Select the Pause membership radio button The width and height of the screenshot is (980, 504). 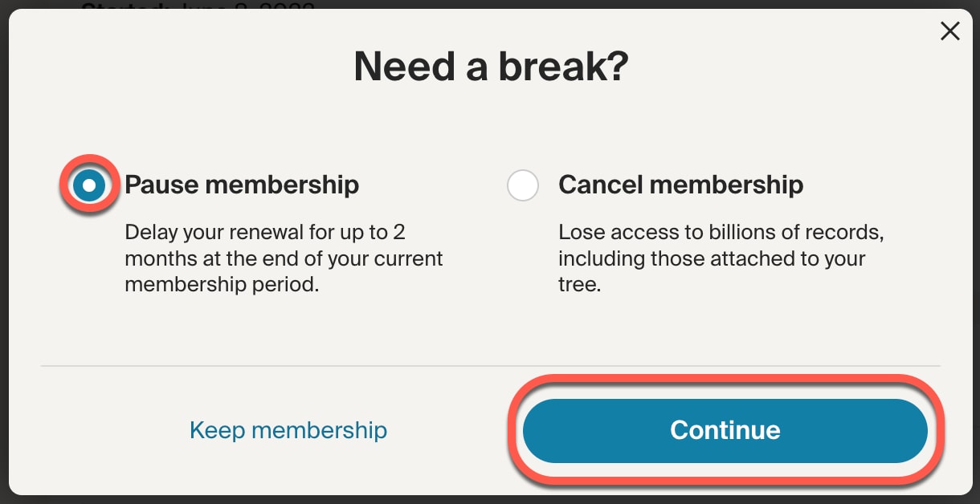[90, 185]
